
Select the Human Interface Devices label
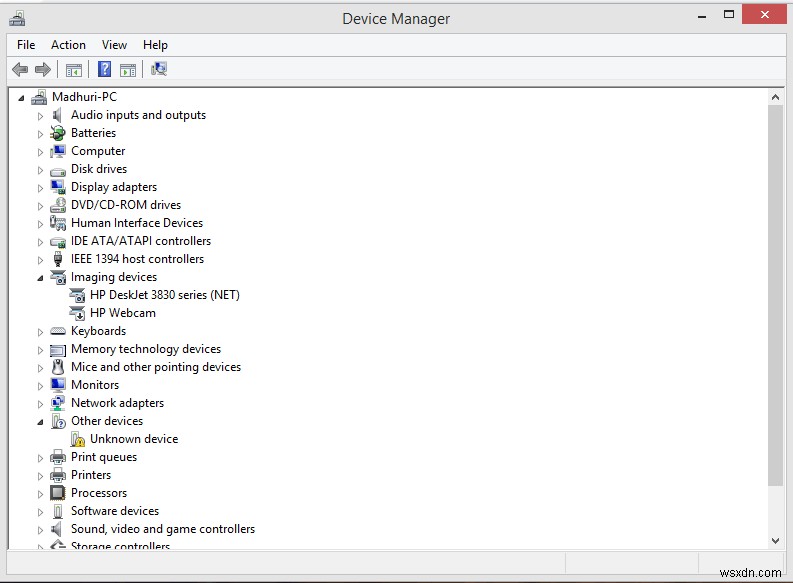137,223
